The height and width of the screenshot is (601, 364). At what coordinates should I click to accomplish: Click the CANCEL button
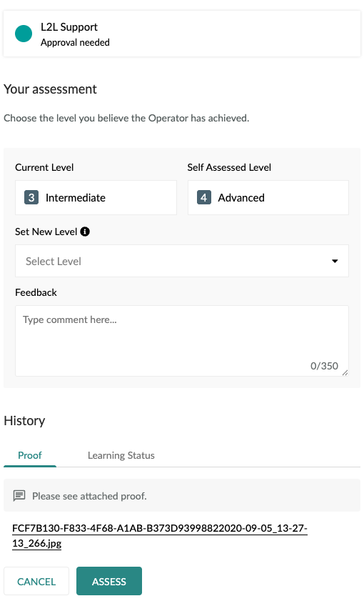(x=36, y=581)
